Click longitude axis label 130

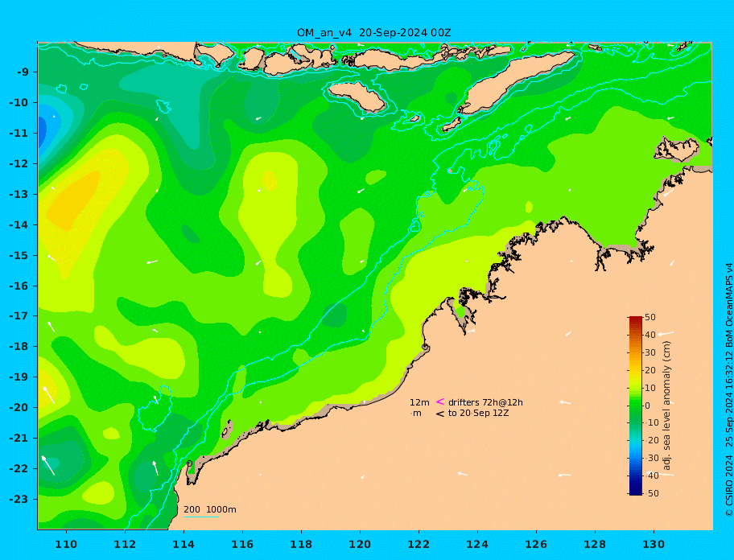654,545
